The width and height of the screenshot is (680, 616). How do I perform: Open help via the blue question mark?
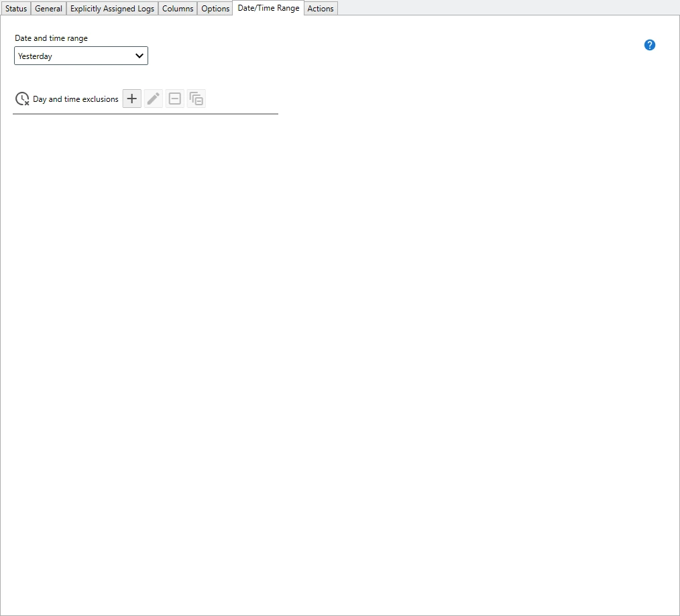point(649,45)
